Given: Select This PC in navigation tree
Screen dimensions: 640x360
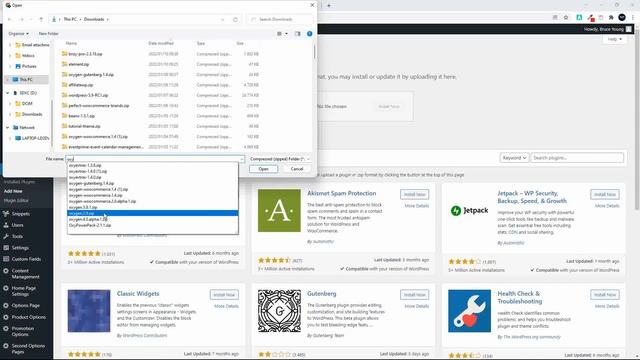Looking at the screenshot, I should (x=26, y=80).
